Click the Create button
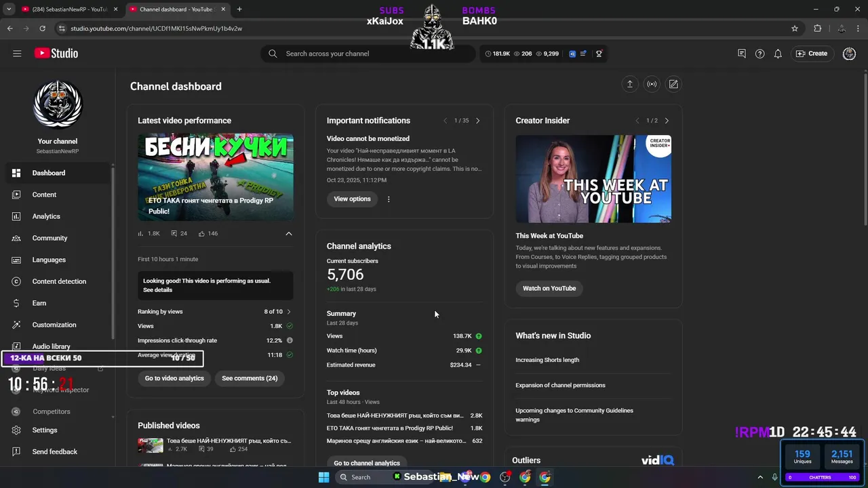This screenshot has width=868, height=488. point(812,54)
